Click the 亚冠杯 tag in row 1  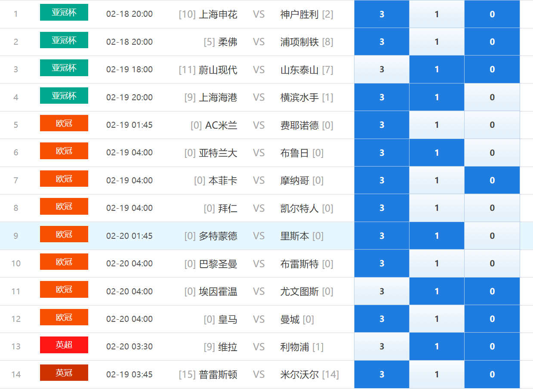[64, 12]
